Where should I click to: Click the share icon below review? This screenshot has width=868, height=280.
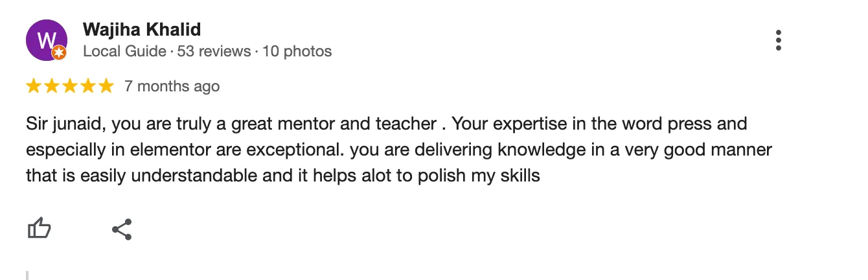[x=122, y=229]
